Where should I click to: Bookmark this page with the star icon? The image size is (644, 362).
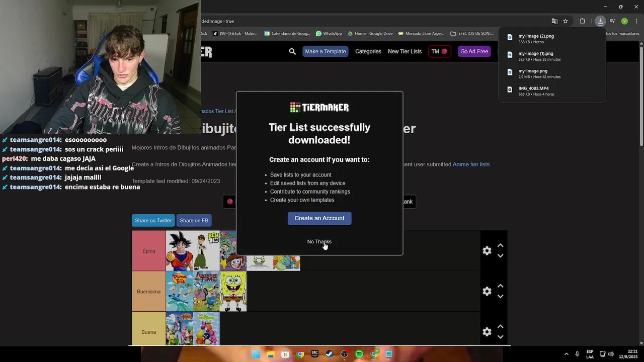pos(566,21)
